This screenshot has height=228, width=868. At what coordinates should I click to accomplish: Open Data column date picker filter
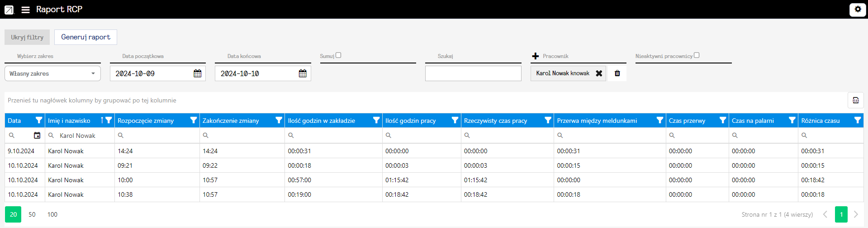[37, 136]
